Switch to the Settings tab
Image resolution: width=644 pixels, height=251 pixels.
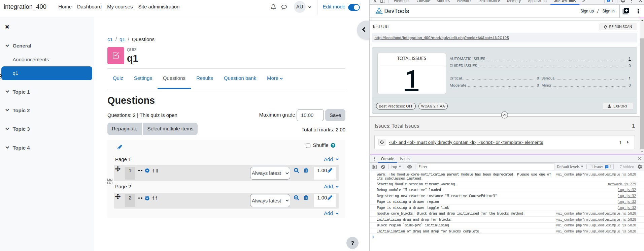tap(143, 78)
